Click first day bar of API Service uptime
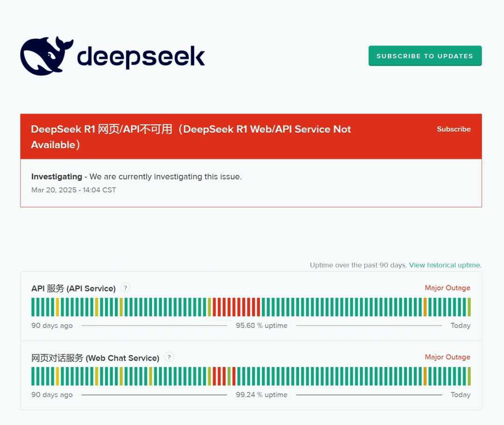The width and height of the screenshot is (504, 425). pos(33,307)
